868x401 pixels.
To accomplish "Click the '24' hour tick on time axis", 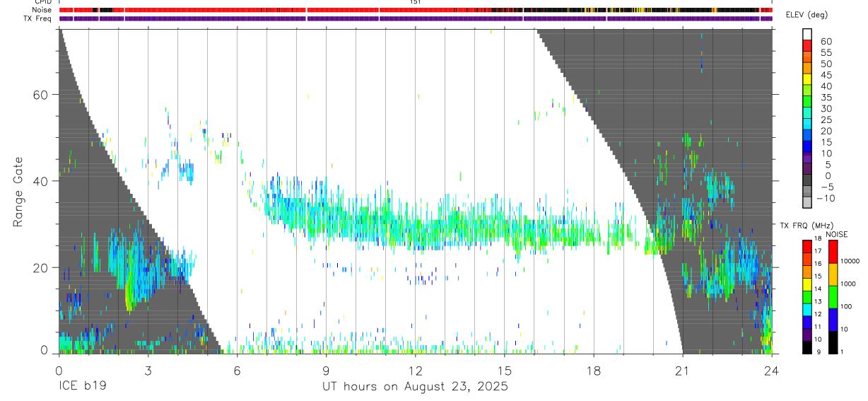I will tap(772, 370).
